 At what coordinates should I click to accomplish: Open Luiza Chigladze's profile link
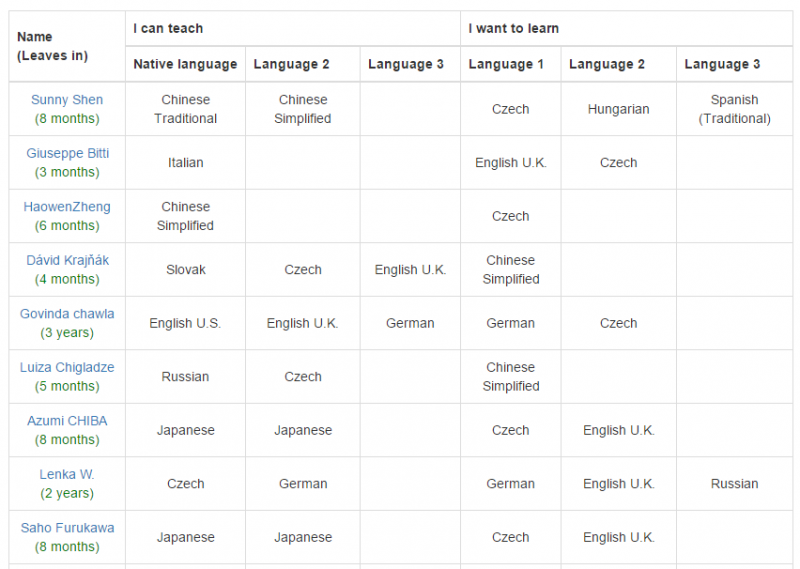pos(67,367)
